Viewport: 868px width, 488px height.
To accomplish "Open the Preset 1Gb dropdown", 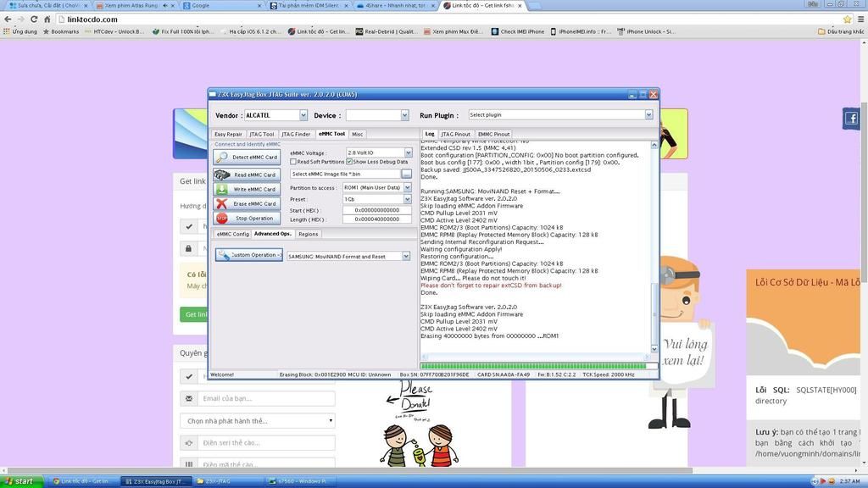I will pyautogui.click(x=408, y=199).
